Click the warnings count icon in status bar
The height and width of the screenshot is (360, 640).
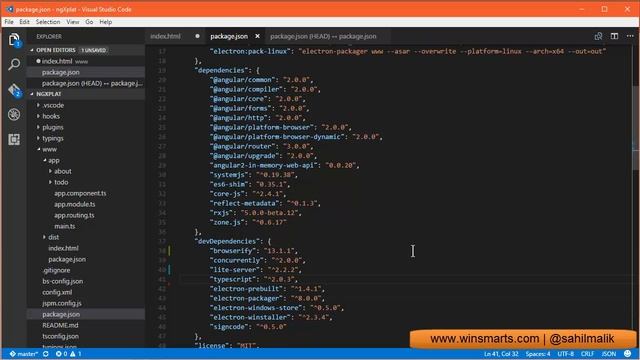point(73,354)
